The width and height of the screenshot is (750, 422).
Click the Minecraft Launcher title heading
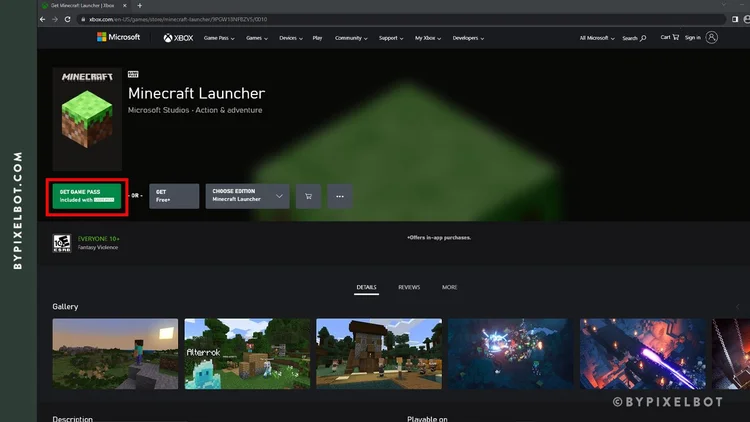pyautogui.click(x=196, y=93)
